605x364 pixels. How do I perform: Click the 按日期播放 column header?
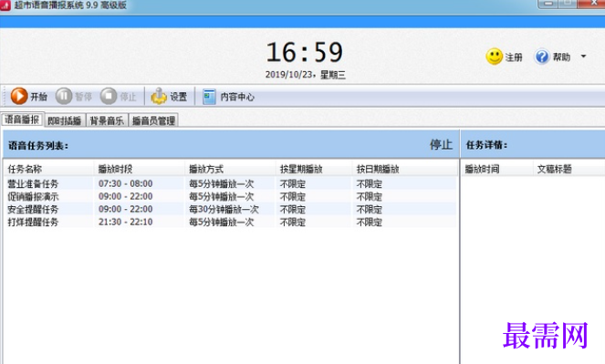point(404,169)
